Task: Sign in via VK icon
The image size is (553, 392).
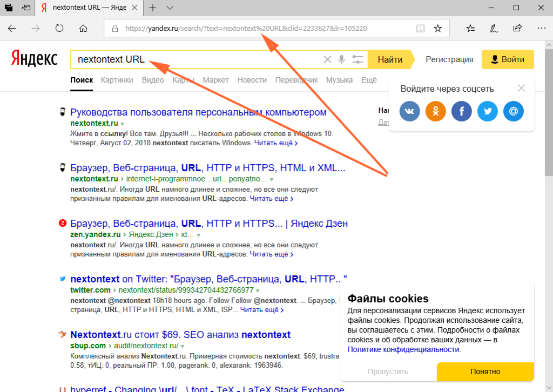Action: [409, 111]
